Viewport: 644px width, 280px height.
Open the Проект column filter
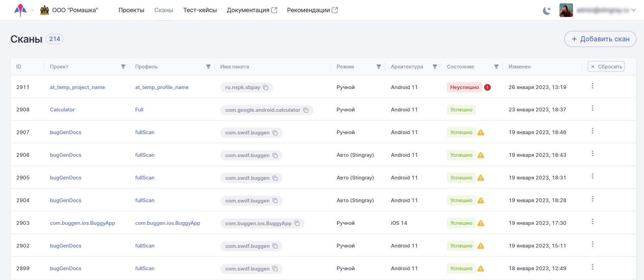click(123, 67)
